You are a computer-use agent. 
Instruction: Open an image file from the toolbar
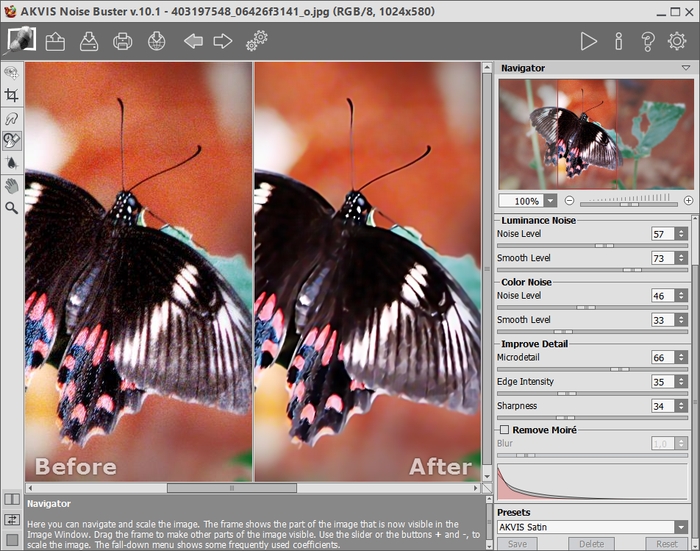click(55, 41)
